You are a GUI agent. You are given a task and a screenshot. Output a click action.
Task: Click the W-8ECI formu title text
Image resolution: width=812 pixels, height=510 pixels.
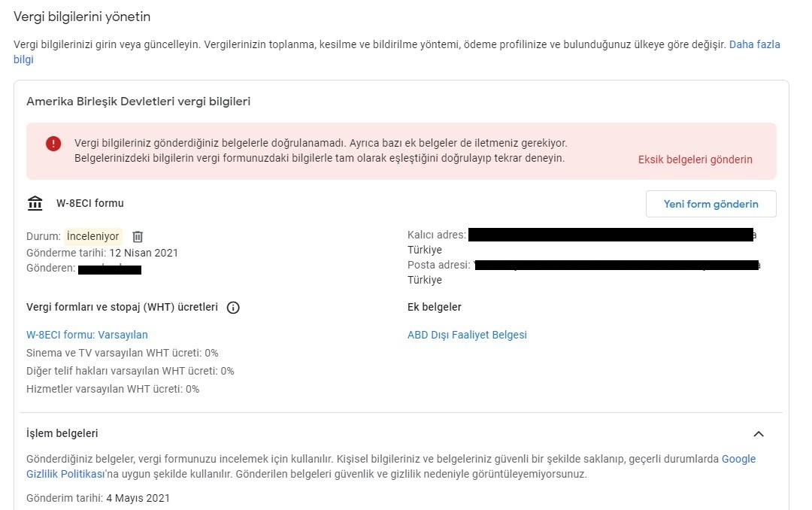pyautogui.click(x=90, y=203)
